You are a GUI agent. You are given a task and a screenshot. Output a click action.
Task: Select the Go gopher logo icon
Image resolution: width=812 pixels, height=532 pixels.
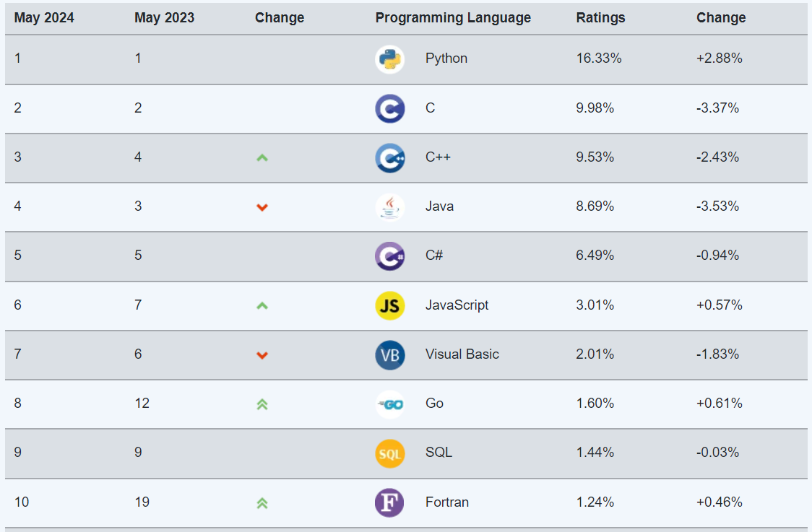(x=389, y=404)
